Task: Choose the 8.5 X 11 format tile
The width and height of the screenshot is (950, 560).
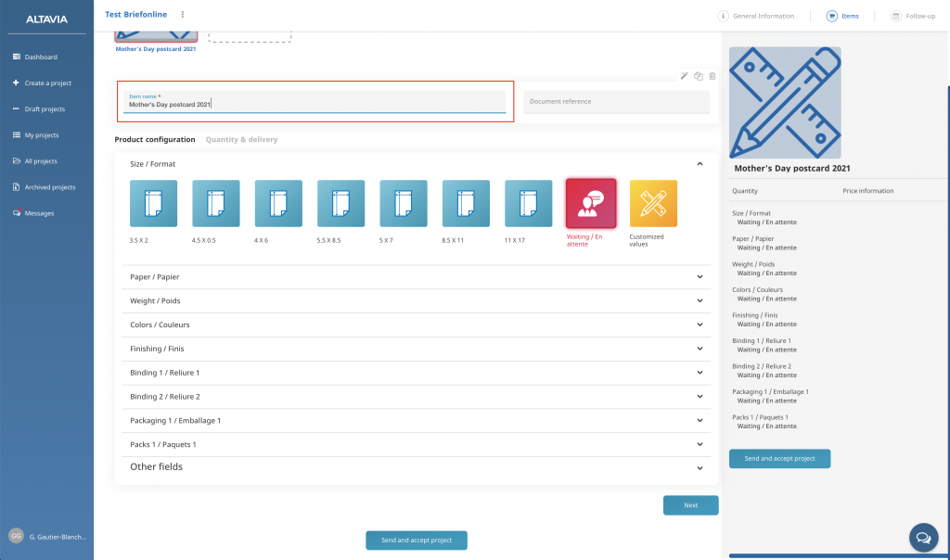Action: (466, 204)
